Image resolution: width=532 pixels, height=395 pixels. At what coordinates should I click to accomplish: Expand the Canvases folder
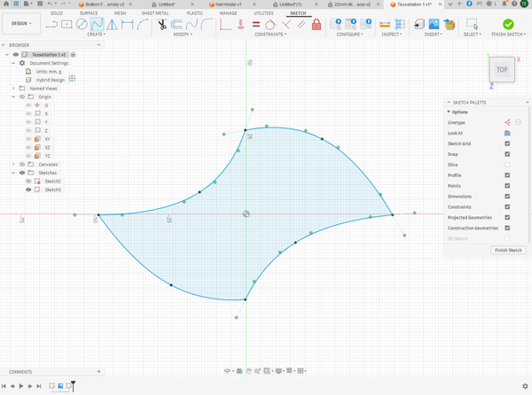coord(13,165)
